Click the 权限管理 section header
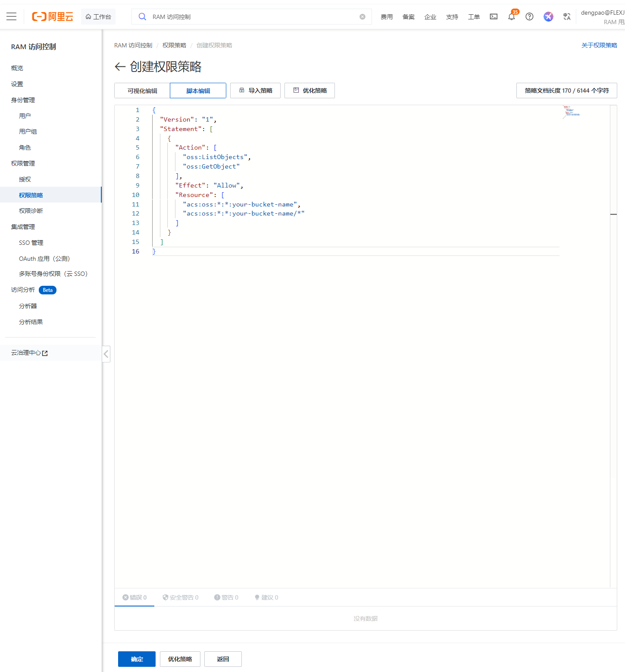 (x=23, y=163)
